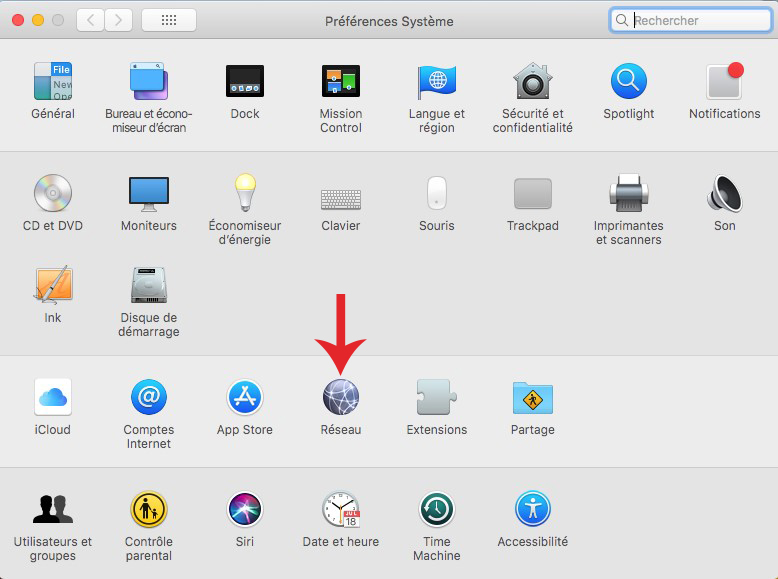Go back with the left chevron button
778x579 pixels.
(x=90, y=20)
